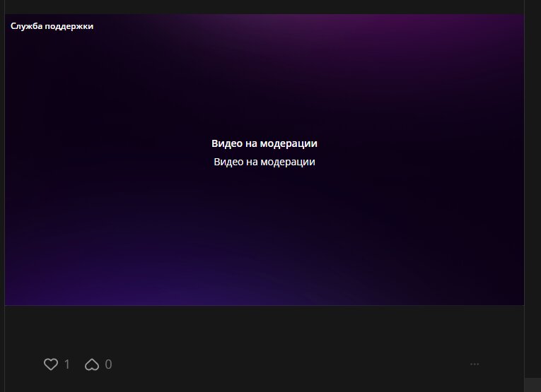Open the three-dots more options menu

pos(475,364)
